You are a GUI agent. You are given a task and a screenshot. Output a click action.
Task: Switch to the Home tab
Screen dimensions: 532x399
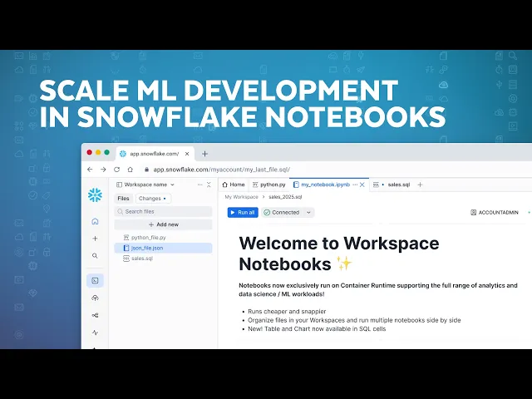[x=233, y=185]
